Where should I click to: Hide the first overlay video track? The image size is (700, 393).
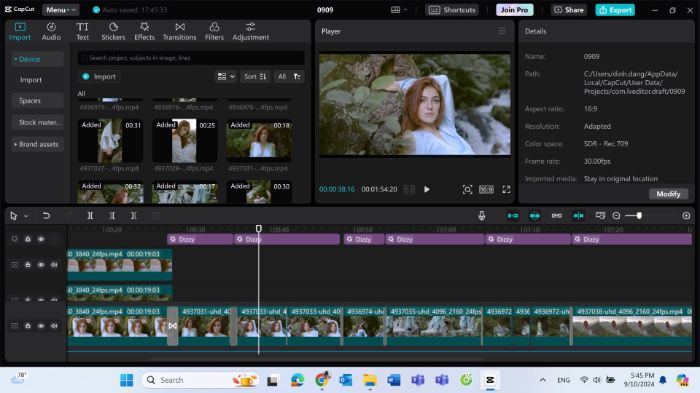[x=41, y=265]
